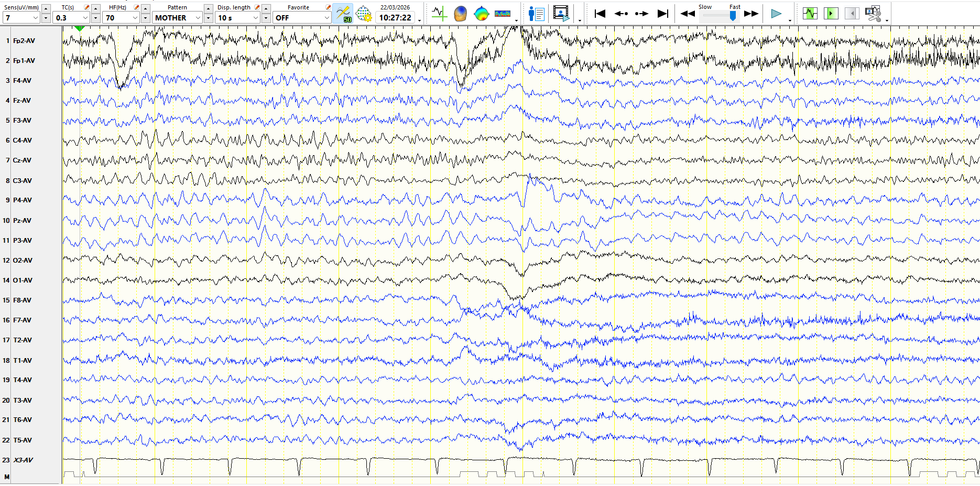Increase sensitivity with the up arrow
Screen dimensions: 980x486
tap(46, 8)
